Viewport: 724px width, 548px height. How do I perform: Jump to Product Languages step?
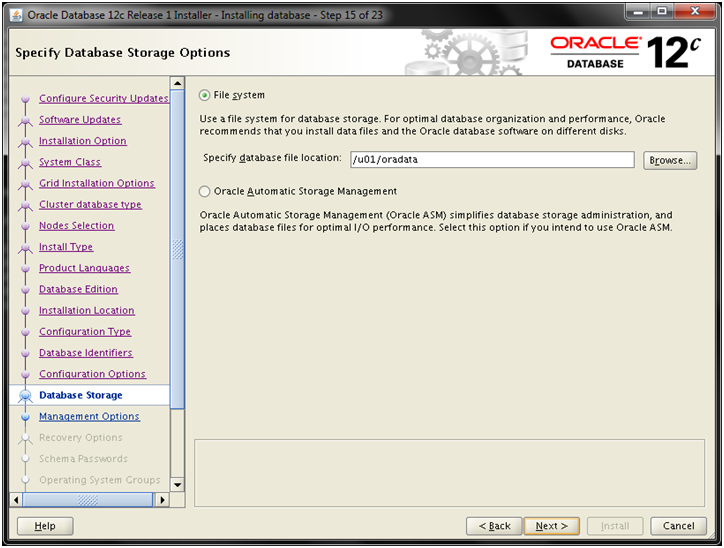[x=84, y=268]
